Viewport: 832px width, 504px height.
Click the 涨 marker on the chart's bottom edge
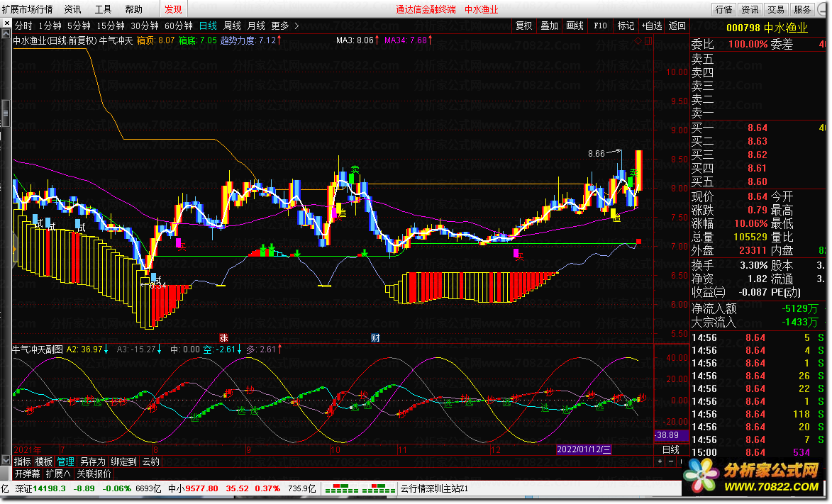(223, 338)
